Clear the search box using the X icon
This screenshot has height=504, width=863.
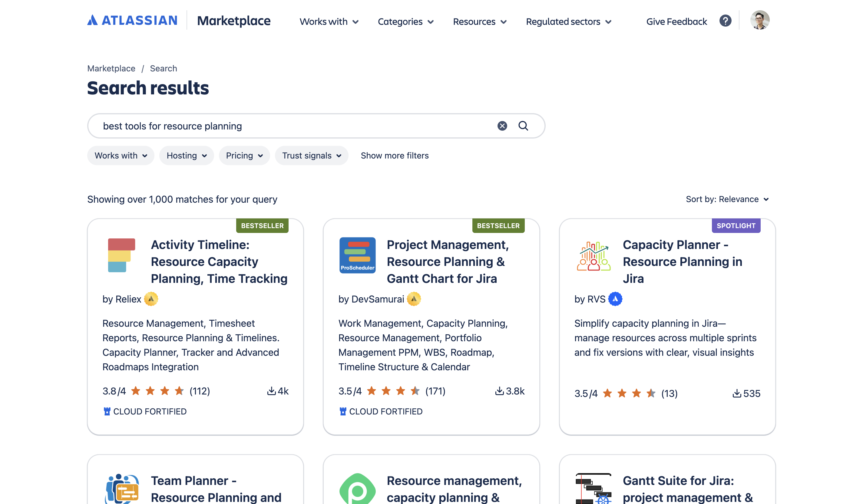[502, 126]
